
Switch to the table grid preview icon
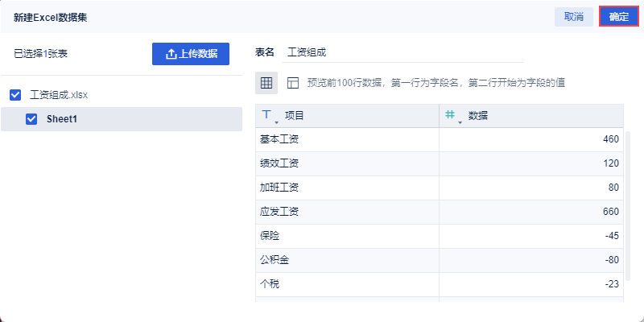(266, 83)
